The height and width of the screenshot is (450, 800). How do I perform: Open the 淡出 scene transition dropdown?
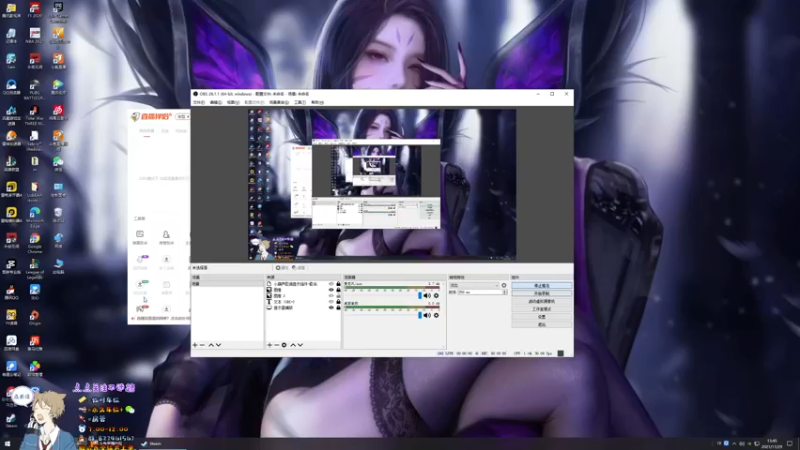474,286
